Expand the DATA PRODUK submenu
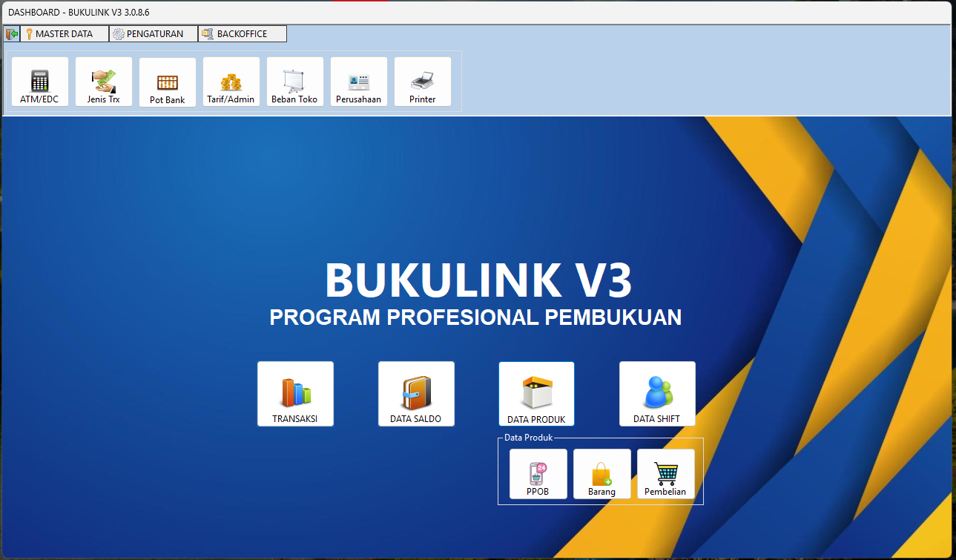The image size is (956, 560). tap(536, 394)
